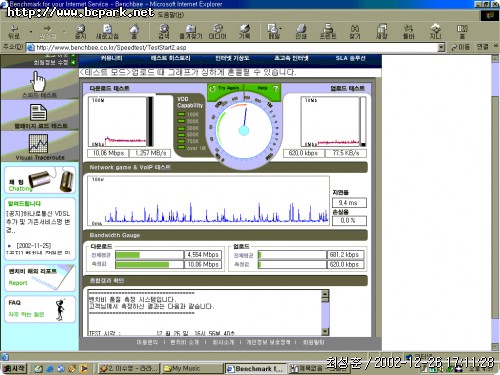The image size is (500, 375).
Task: Click the Forward arrow toolbar button
Action: pos(47,32)
